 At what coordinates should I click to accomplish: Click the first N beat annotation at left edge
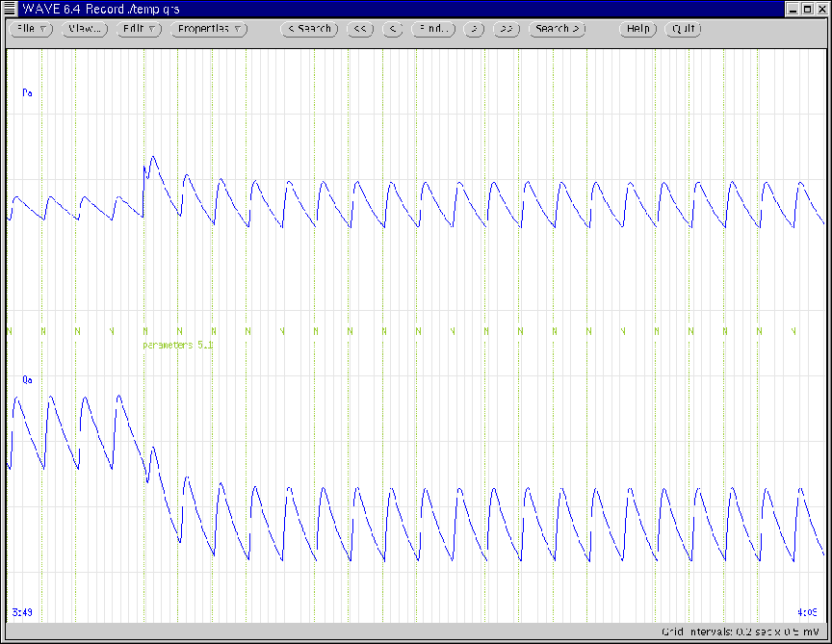click(9, 331)
